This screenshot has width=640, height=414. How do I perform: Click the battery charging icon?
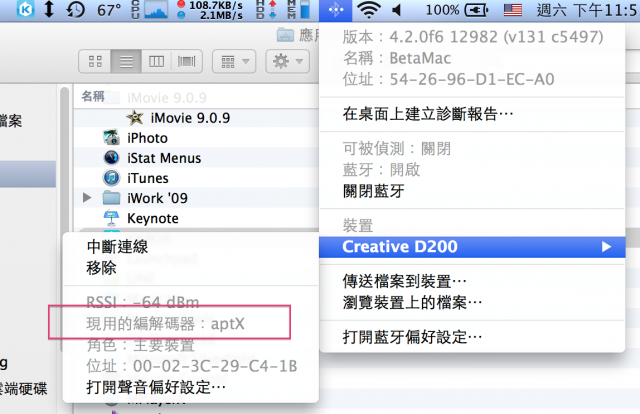click(x=476, y=10)
